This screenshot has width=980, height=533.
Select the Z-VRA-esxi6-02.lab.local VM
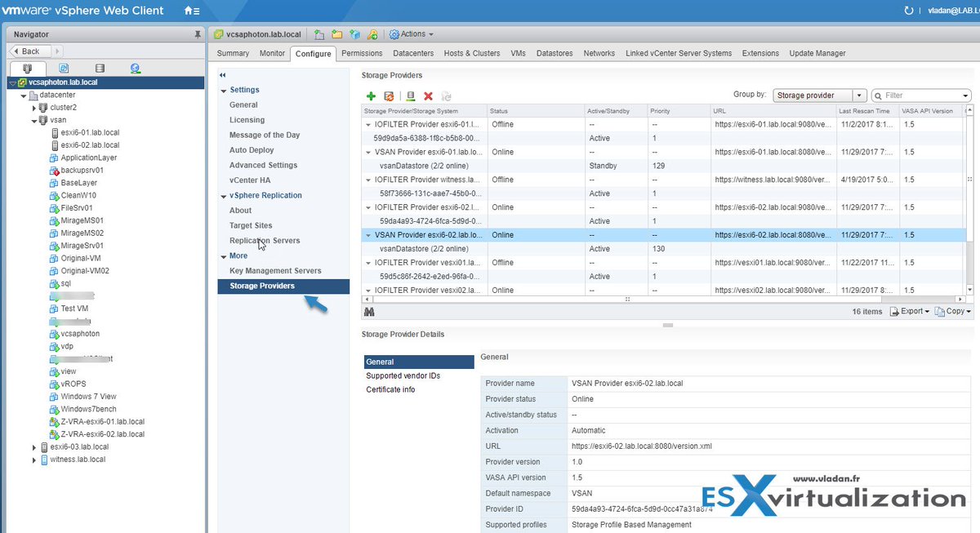click(x=102, y=434)
